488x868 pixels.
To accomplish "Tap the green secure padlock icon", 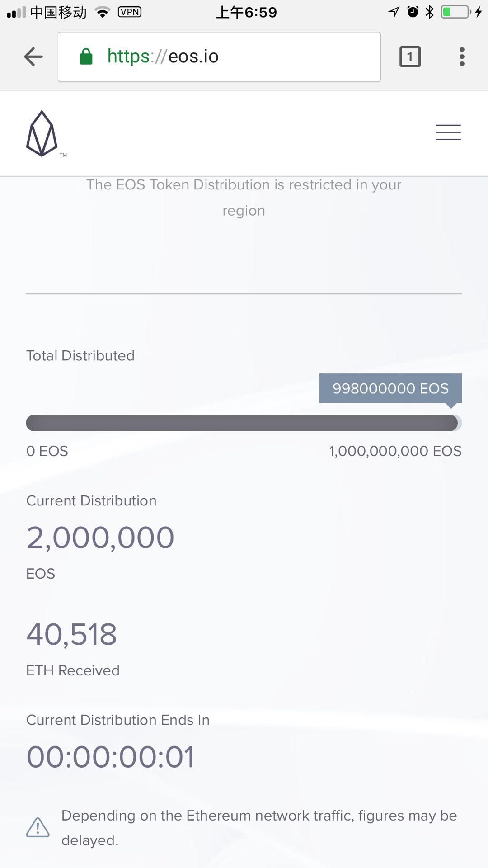I will [x=86, y=57].
